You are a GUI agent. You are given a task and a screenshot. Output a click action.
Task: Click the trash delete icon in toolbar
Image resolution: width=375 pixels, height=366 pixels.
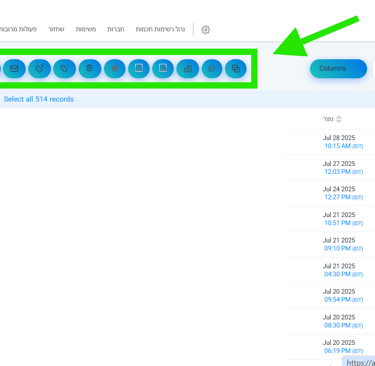(x=89, y=69)
